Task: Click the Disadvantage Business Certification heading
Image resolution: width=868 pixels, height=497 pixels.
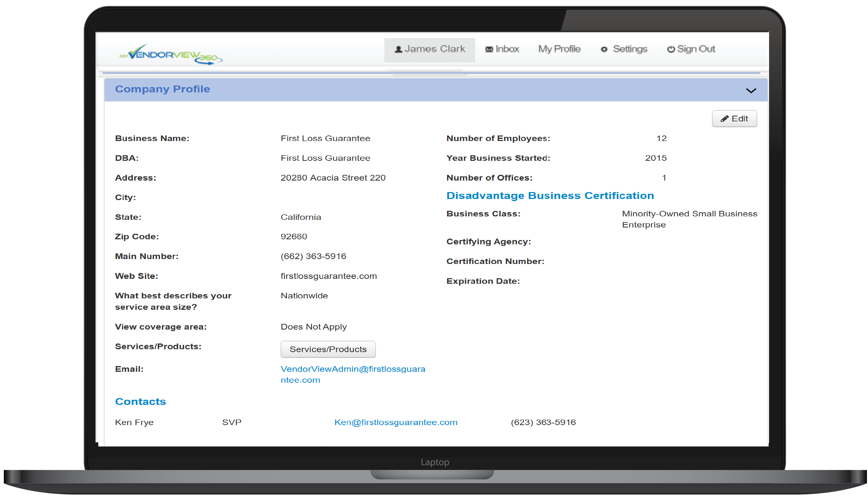Action: click(550, 196)
